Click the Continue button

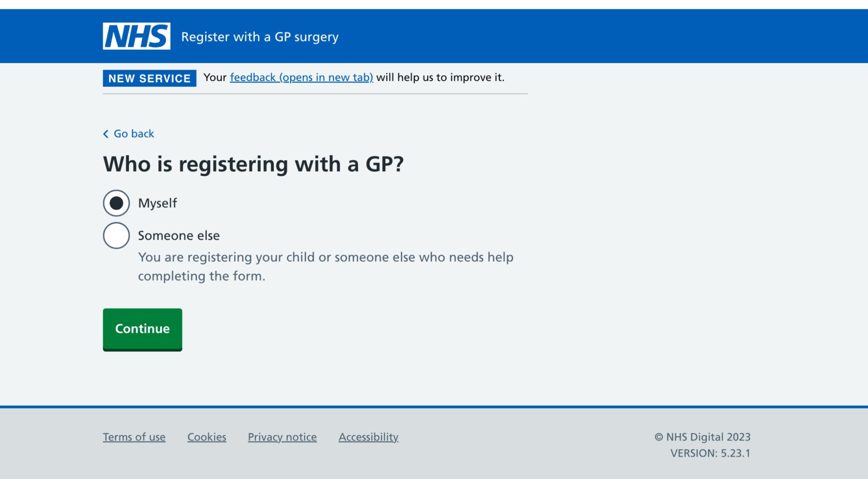(142, 329)
